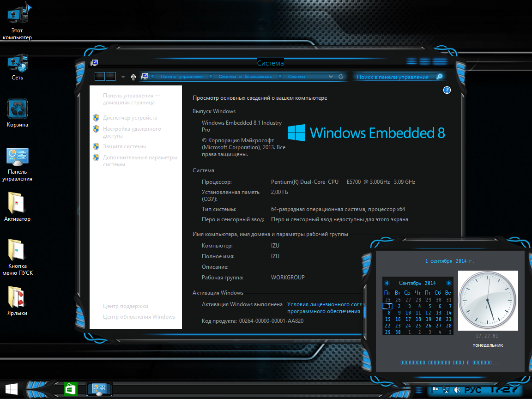Click the WORKGROUP value
Image resolution: width=532 pixels, height=399 pixels.
coord(288,278)
